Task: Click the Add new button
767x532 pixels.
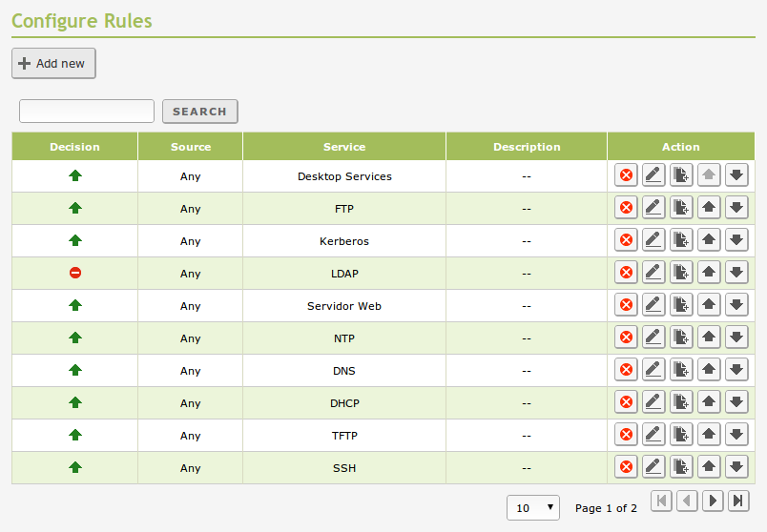Action: coord(53,64)
